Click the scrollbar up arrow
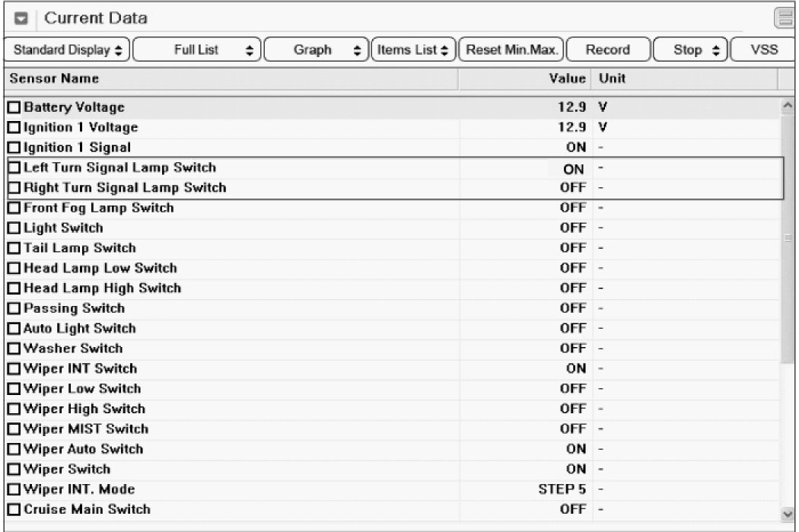The image size is (799, 532). (788, 107)
